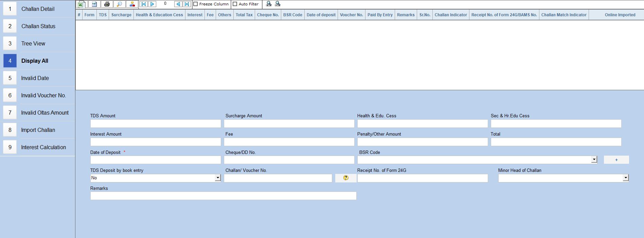Click zoom out magnifier icon
The width and height of the screenshot is (644, 238).
278,4
